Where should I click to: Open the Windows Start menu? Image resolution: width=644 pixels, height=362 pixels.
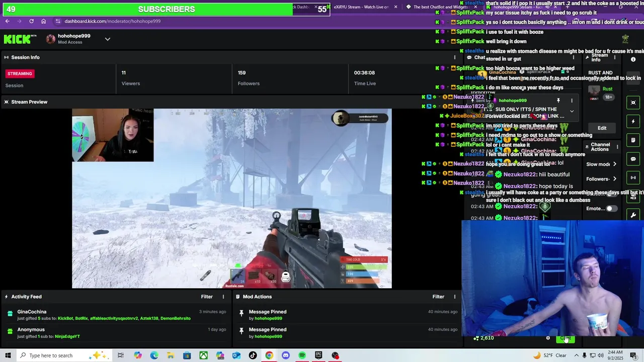[8, 355]
